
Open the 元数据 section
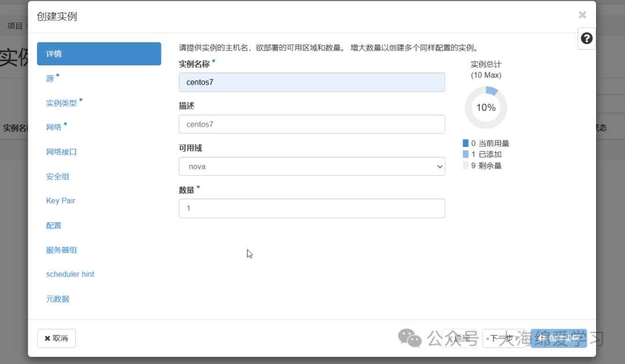pos(57,299)
